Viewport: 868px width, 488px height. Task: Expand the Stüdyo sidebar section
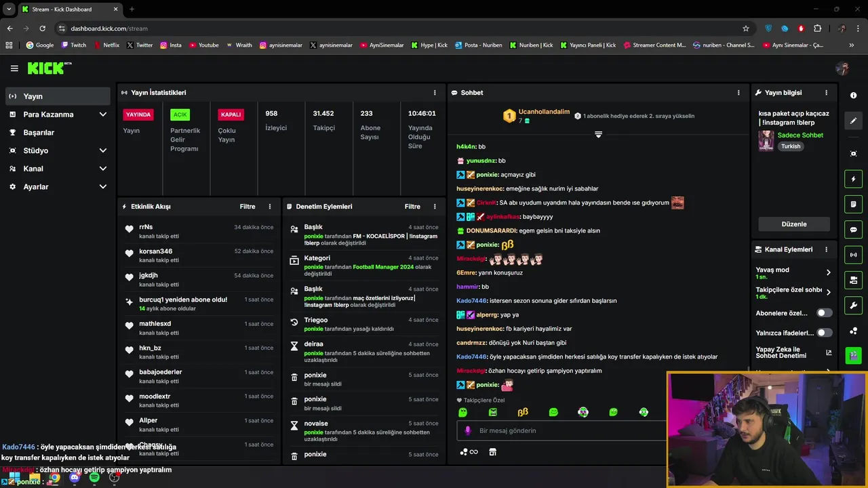pos(58,150)
